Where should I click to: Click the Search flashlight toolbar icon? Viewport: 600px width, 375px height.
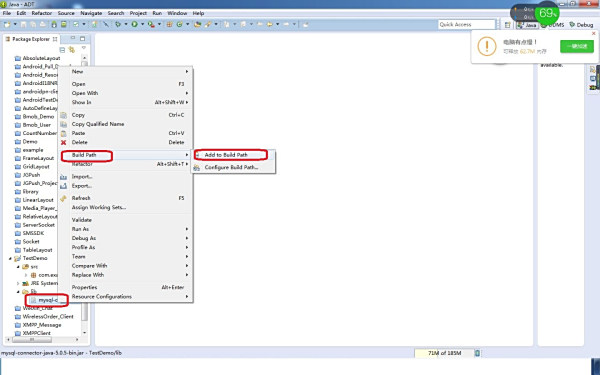(x=208, y=24)
